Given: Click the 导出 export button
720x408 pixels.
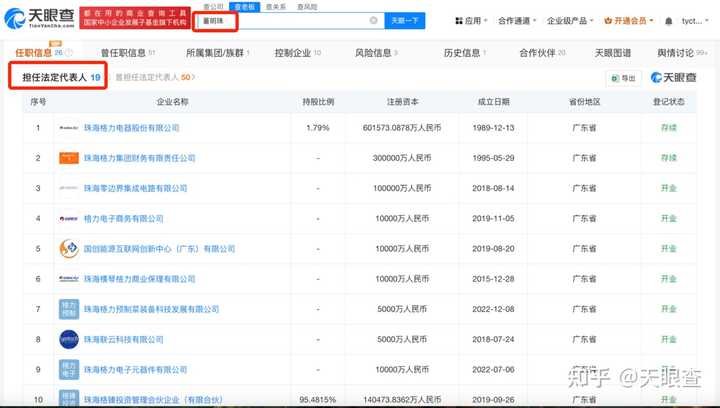Looking at the screenshot, I should [623, 78].
